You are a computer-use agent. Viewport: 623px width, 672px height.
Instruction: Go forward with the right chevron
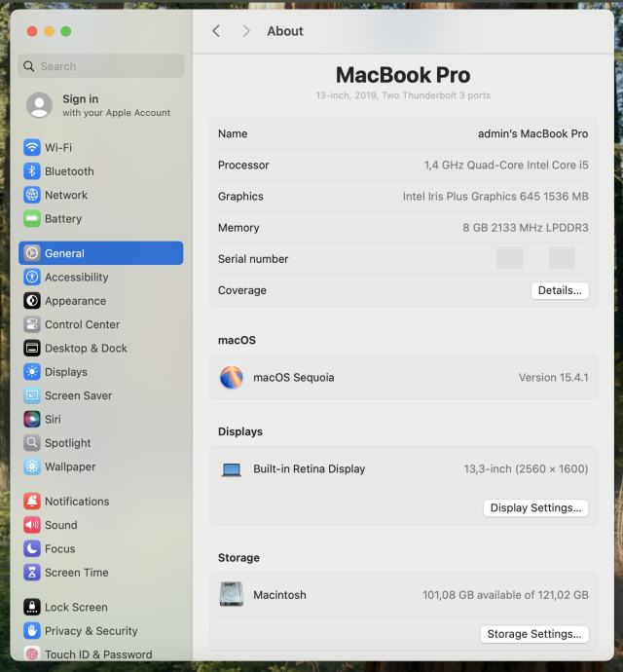(246, 31)
